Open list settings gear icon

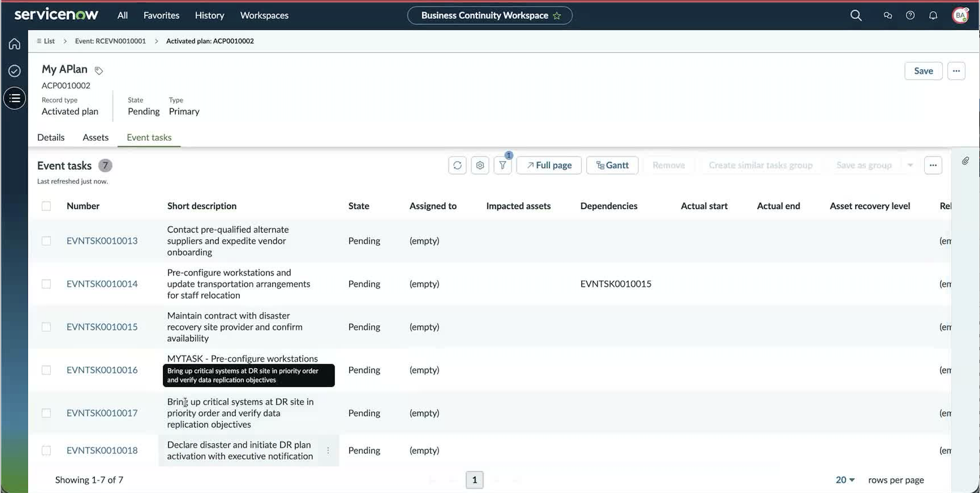click(x=480, y=165)
